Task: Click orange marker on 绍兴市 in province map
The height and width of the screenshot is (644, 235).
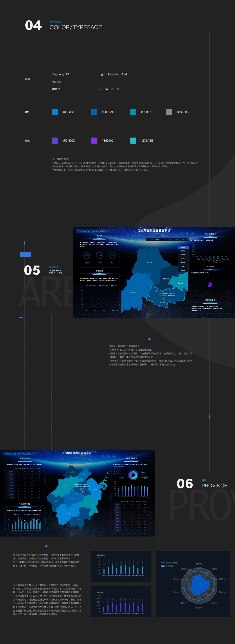Action: click(x=83, y=491)
